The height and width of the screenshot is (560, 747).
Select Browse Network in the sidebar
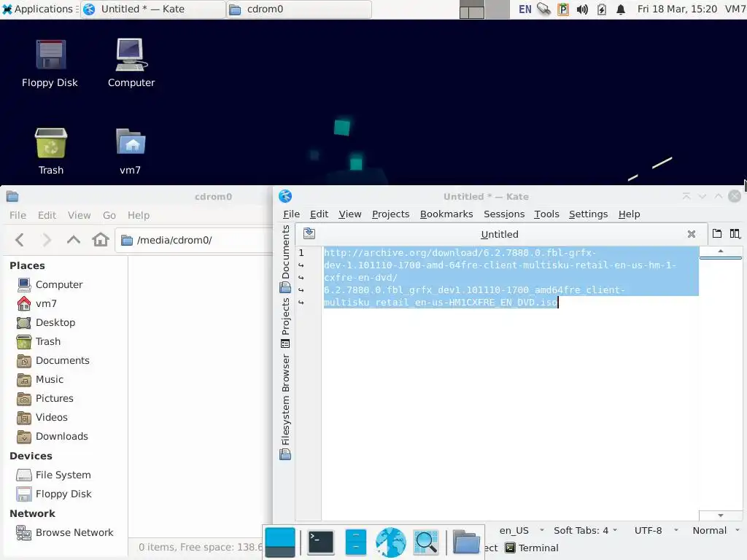[x=64, y=532]
